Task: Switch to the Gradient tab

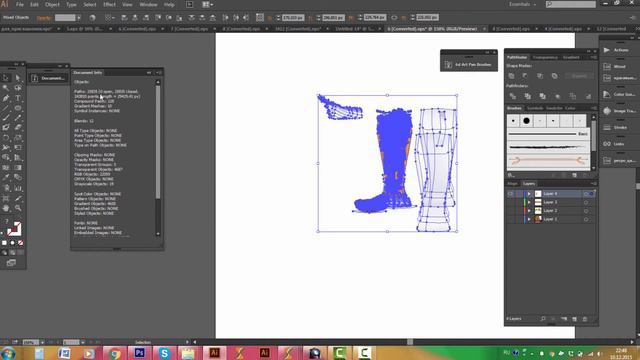Action: (571, 58)
